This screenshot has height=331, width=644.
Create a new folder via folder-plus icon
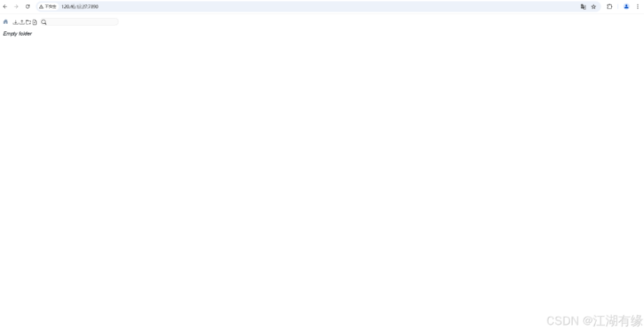click(28, 22)
